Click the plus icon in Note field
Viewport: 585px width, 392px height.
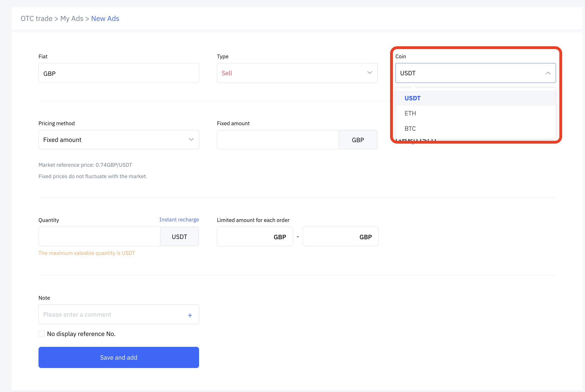190,315
